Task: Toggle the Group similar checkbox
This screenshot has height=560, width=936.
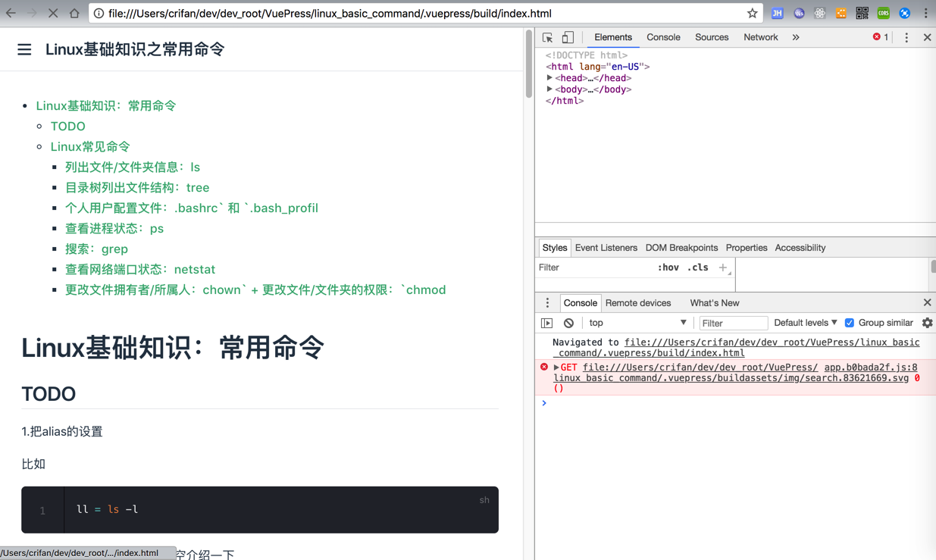Action: click(x=850, y=323)
